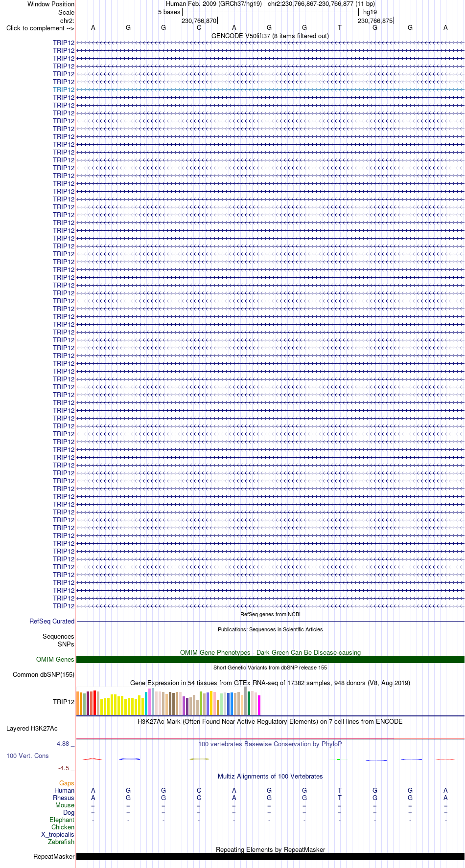Image resolution: width=465 pixels, height=868 pixels.
Task: Click the 'Click to complement -->' label
Action: pyautogui.click(x=40, y=28)
